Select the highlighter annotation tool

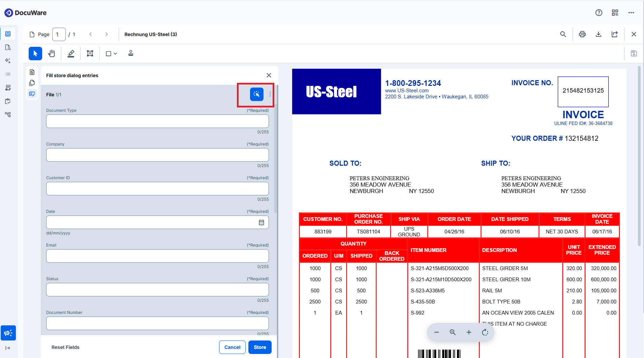pyautogui.click(x=71, y=54)
